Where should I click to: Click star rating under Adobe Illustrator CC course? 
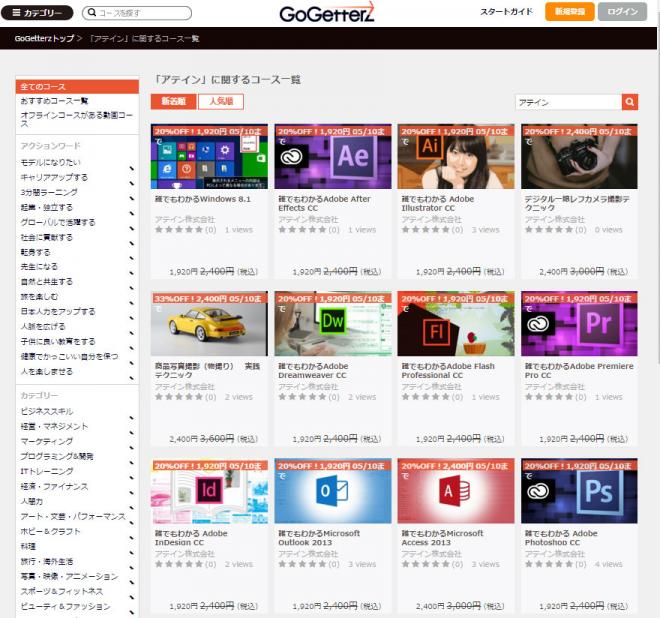426,230
